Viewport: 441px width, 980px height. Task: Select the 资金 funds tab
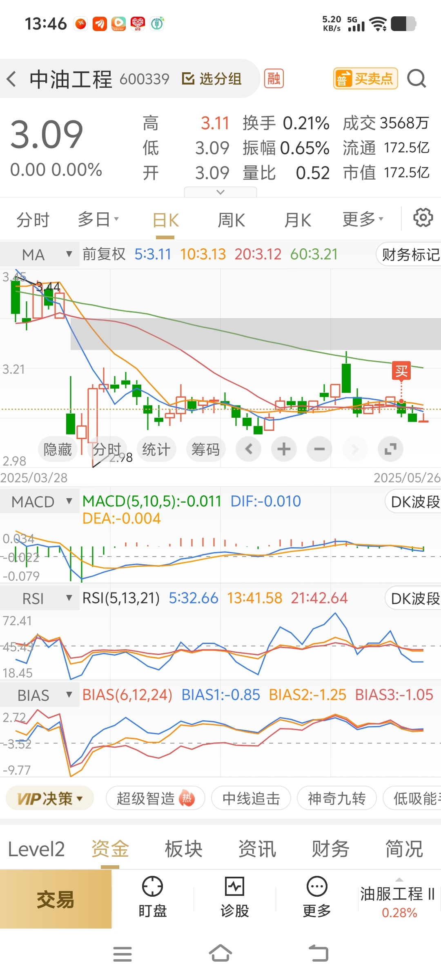110,849
